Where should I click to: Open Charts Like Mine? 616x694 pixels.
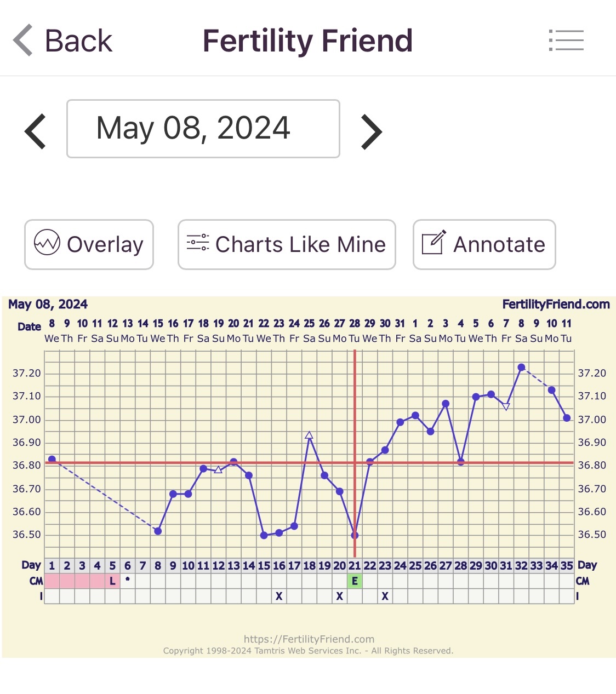[x=300, y=244]
